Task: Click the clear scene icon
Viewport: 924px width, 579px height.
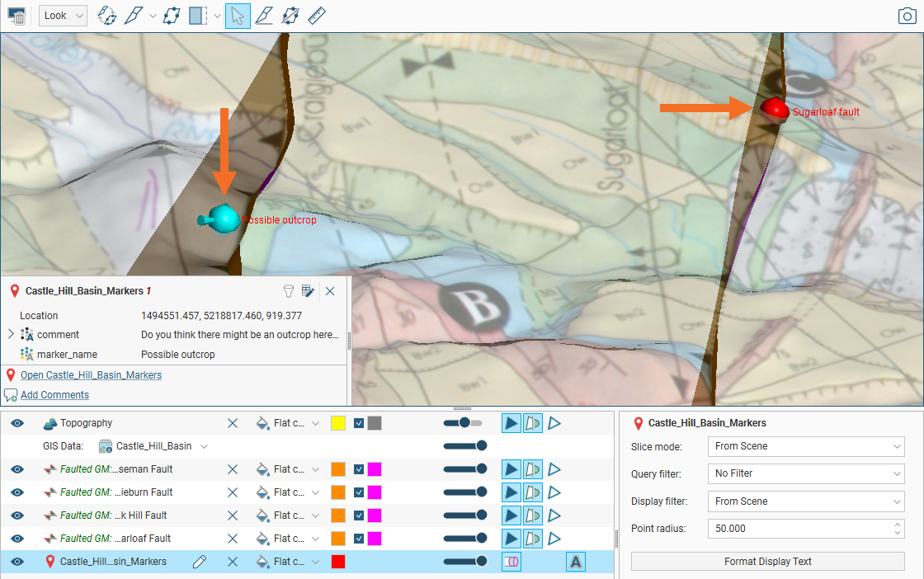Action: tap(16, 16)
